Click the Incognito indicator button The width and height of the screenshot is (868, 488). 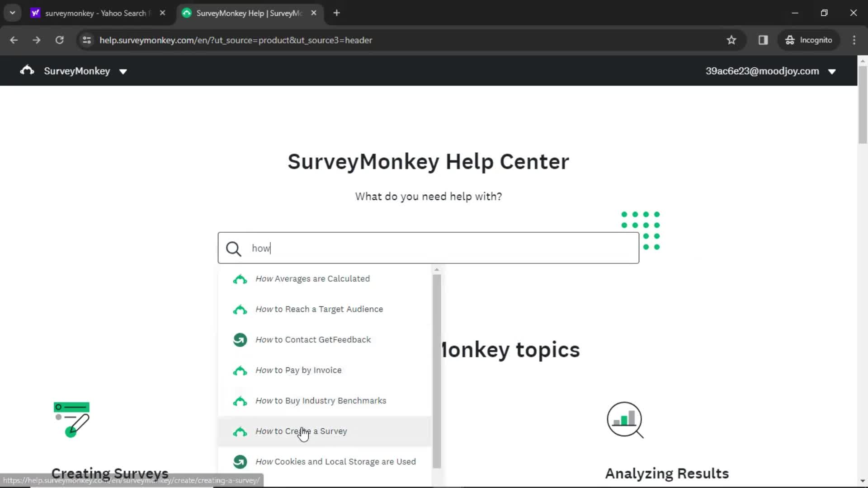click(x=808, y=40)
